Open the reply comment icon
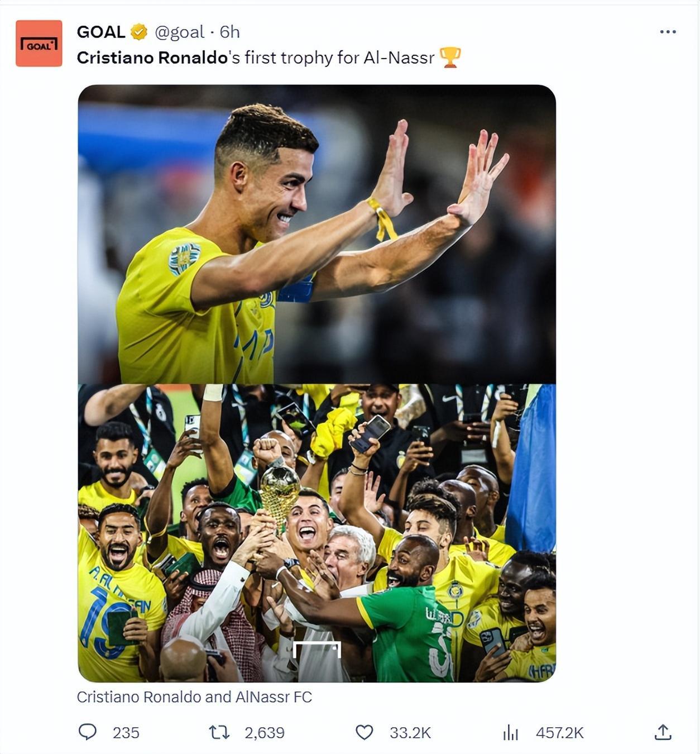 coord(87,732)
